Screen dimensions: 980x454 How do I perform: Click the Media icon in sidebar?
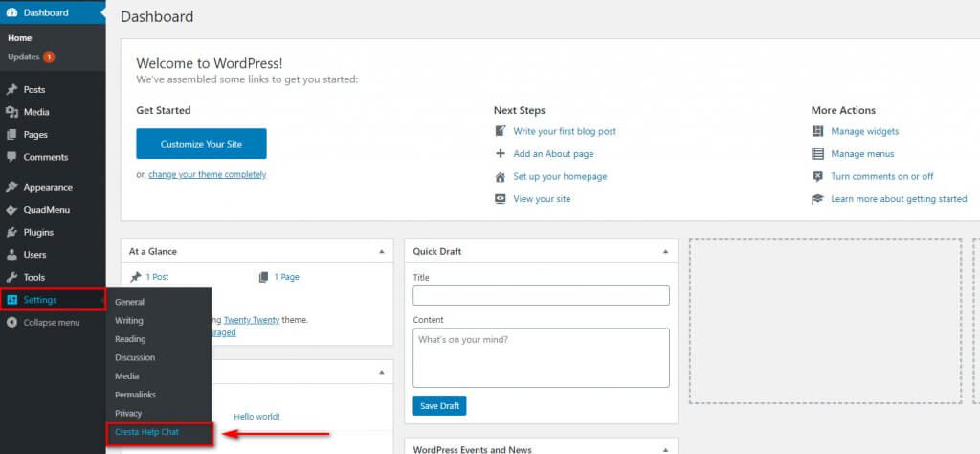point(11,112)
